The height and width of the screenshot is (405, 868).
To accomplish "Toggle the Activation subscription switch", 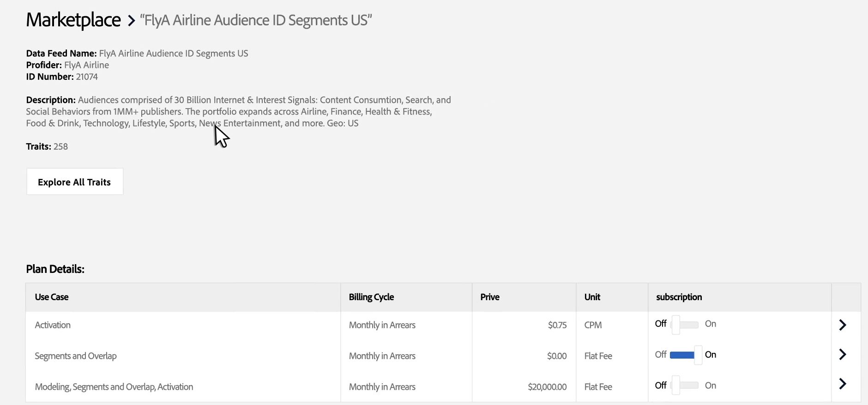I will (685, 325).
